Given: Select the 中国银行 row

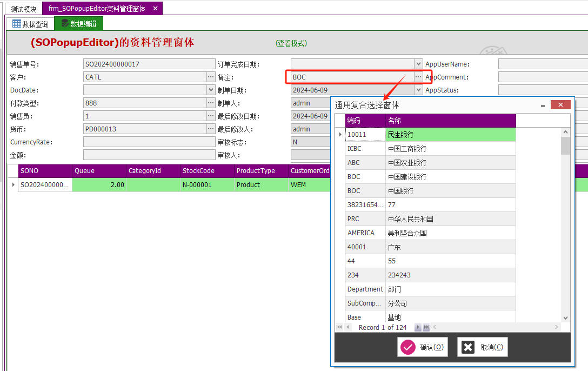Looking at the screenshot, I should [431, 191].
